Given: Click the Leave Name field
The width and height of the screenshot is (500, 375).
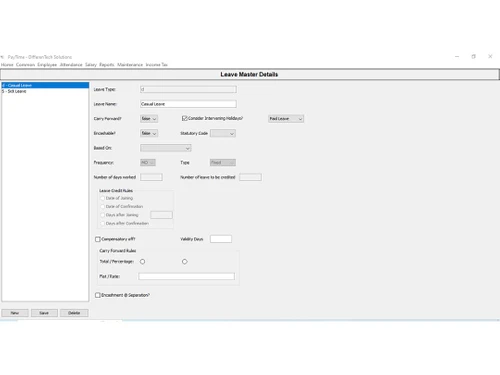Looking at the screenshot, I should pos(188,104).
